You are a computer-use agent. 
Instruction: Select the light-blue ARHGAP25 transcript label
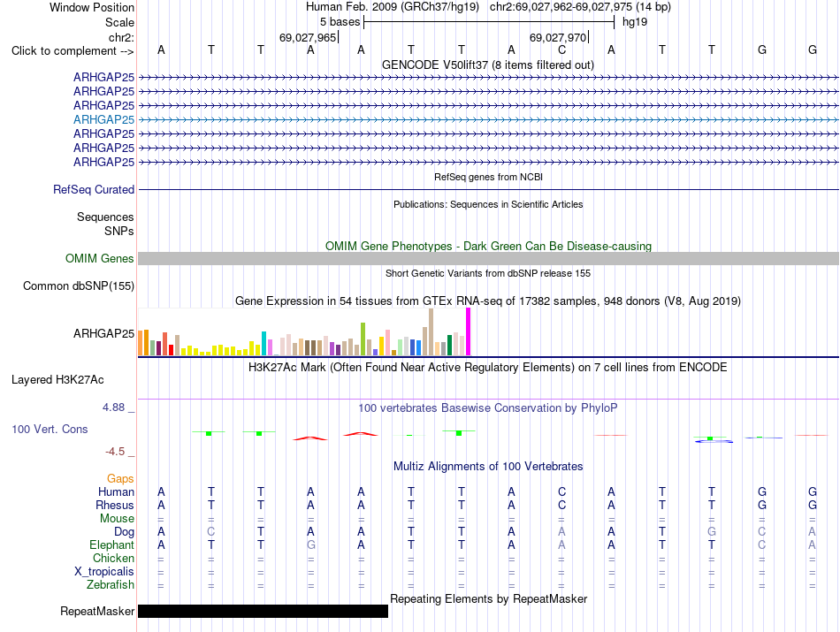(104, 119)
